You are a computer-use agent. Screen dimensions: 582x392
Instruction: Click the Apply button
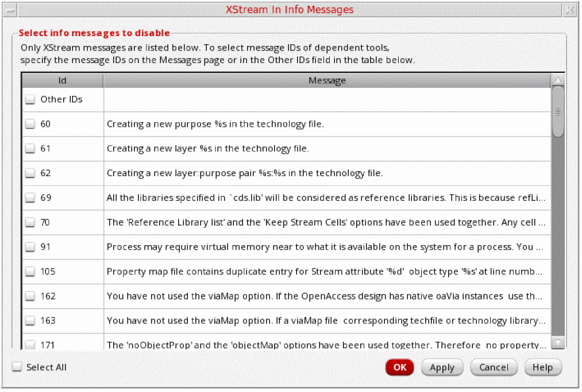[x=442, y=367]
